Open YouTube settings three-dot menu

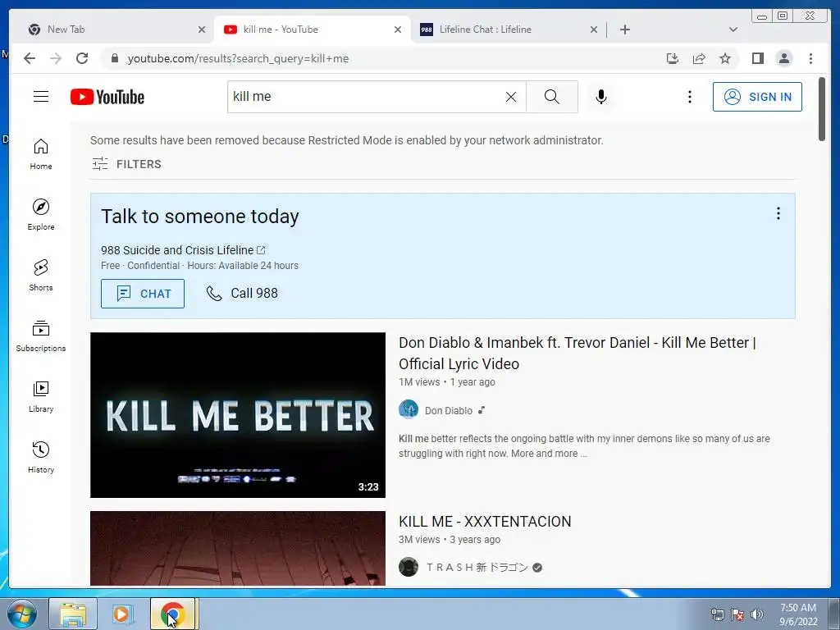pos(689,97)
